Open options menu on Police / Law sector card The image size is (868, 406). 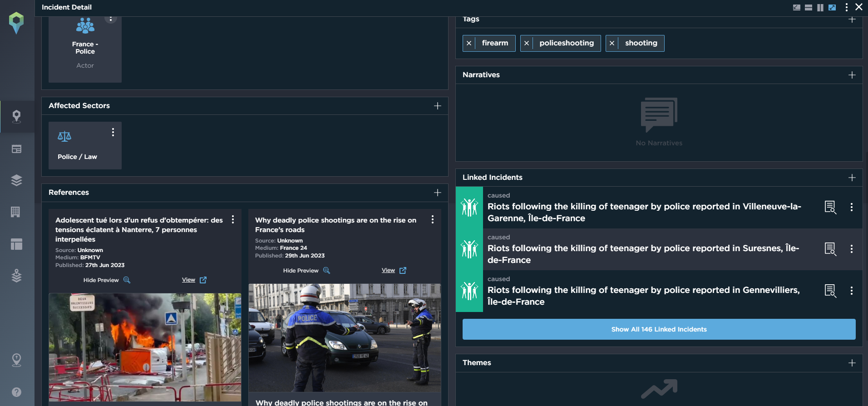coord(113,132)
